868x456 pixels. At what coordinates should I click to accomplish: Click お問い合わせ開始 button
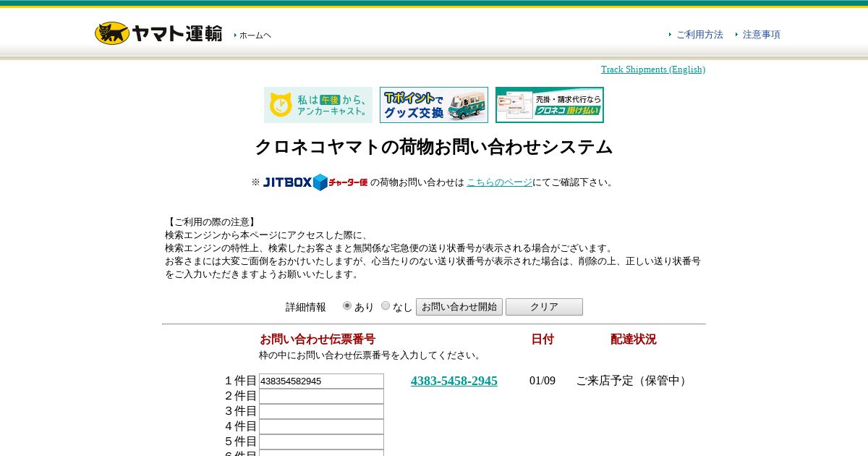[459, 307]
